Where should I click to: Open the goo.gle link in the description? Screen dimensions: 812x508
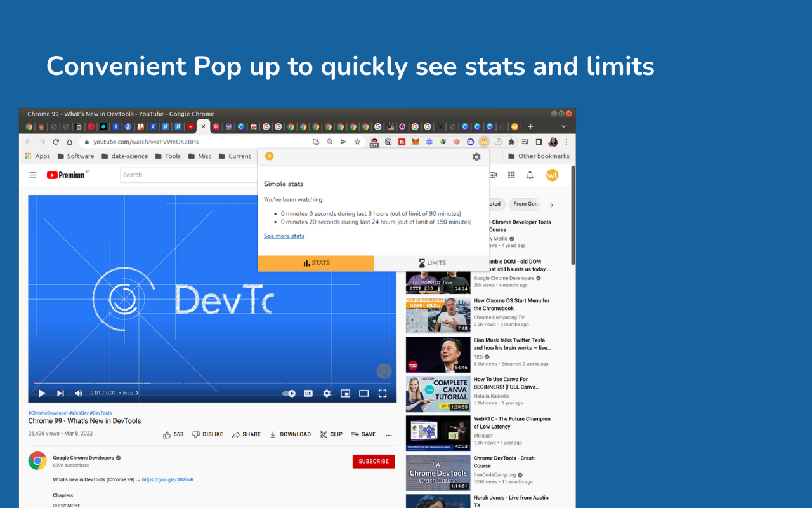coord(167,480)
